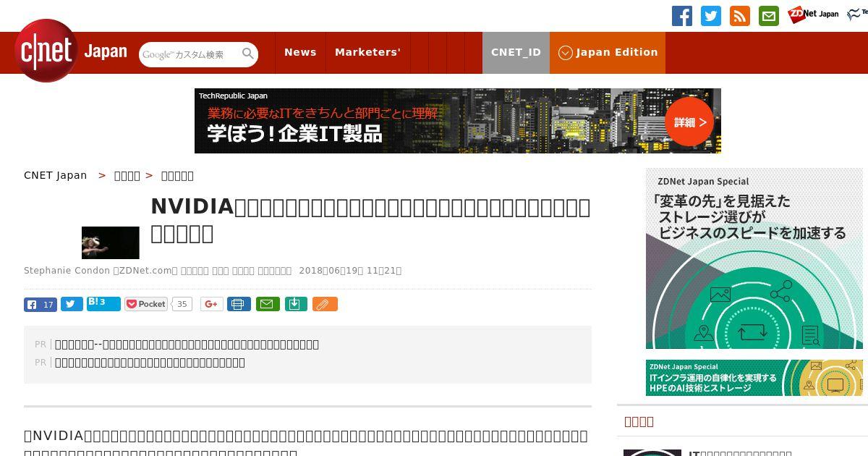This screenshot has height=456, width=868.
Task: Click the orange paperclip clip icon
Action: (x=325, y=304)
